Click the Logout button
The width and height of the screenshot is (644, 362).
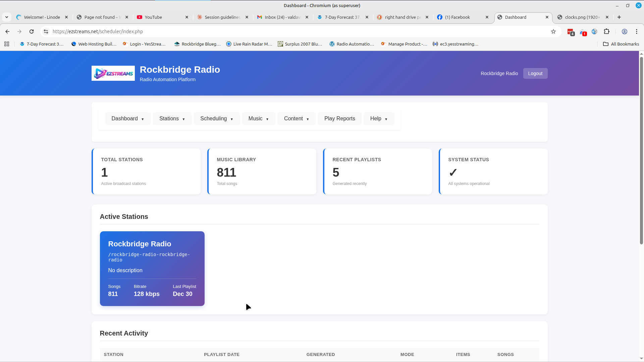click(535, 73)
